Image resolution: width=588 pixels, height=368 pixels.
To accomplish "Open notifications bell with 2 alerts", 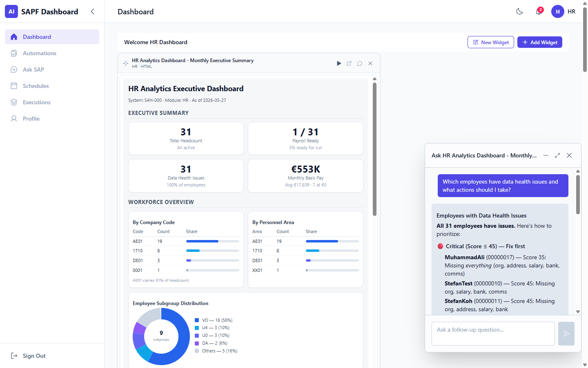I will [x=539, y=11].
